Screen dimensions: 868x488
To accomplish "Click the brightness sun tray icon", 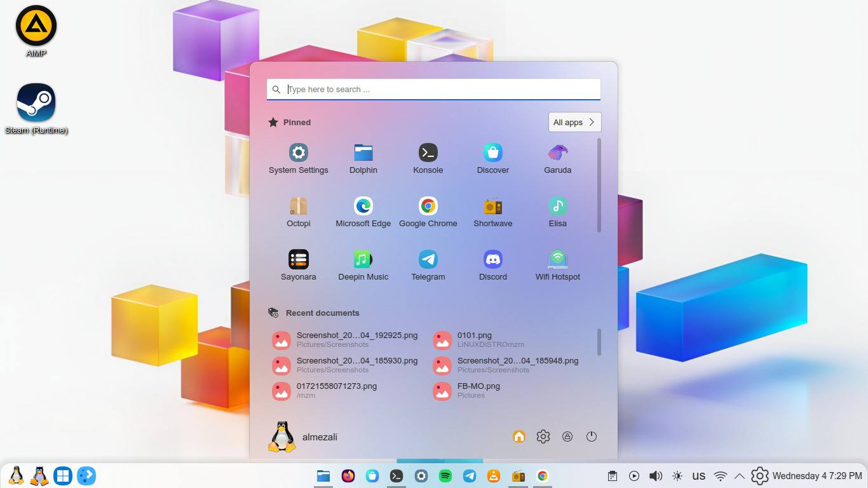I will coord(677,476).
